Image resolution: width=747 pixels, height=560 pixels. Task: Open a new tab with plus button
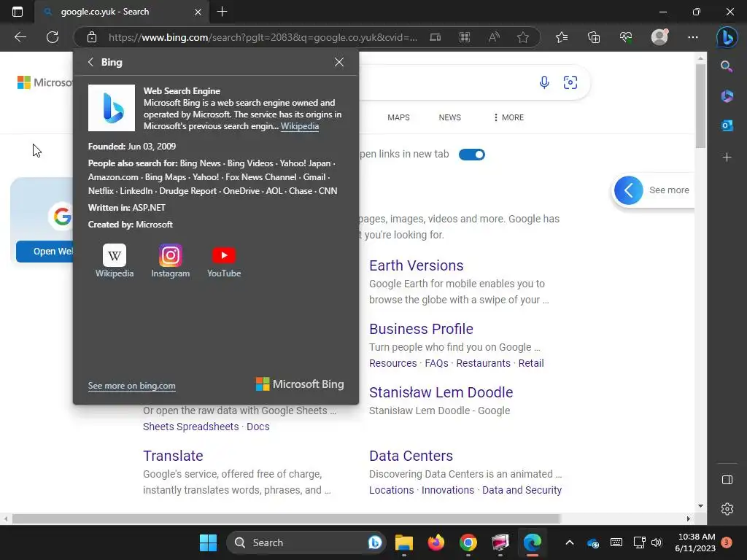(x=222, y=12)
